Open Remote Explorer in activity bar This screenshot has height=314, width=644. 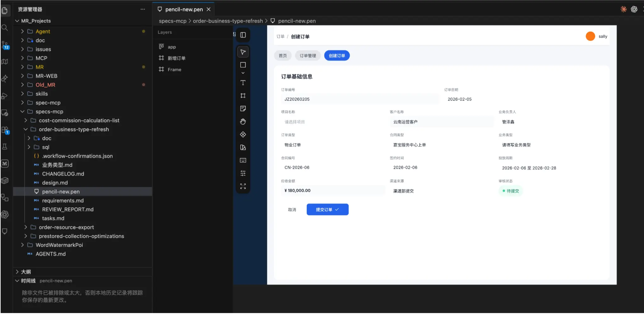click(5, 113)
